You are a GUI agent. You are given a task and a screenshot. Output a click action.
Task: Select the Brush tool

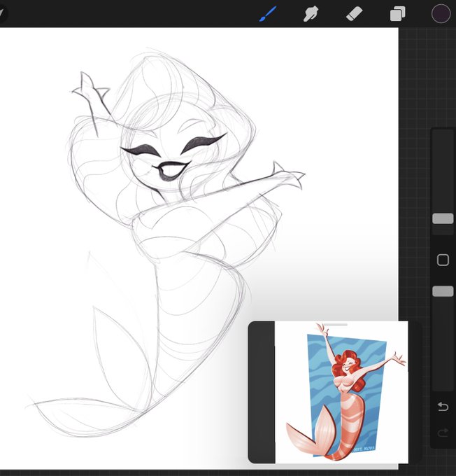pyautogui.click(x=268, y=14)
